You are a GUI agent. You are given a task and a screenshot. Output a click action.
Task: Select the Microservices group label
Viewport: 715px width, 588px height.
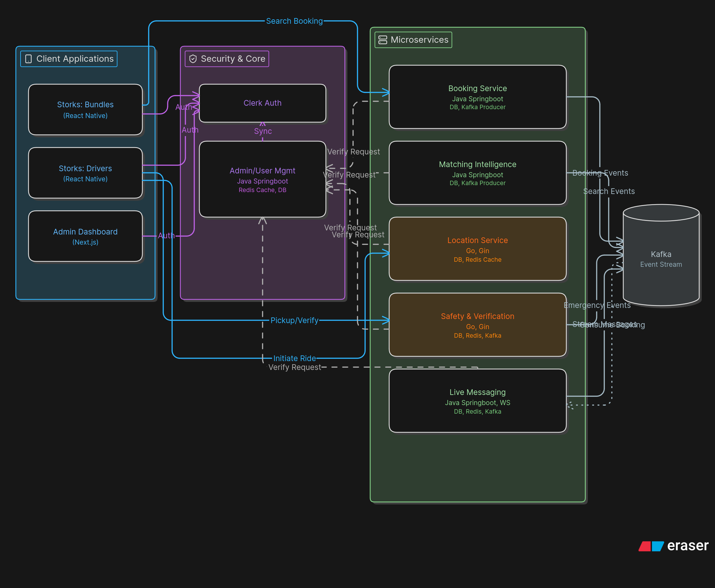pyautogui.click(x=413, y=40)
